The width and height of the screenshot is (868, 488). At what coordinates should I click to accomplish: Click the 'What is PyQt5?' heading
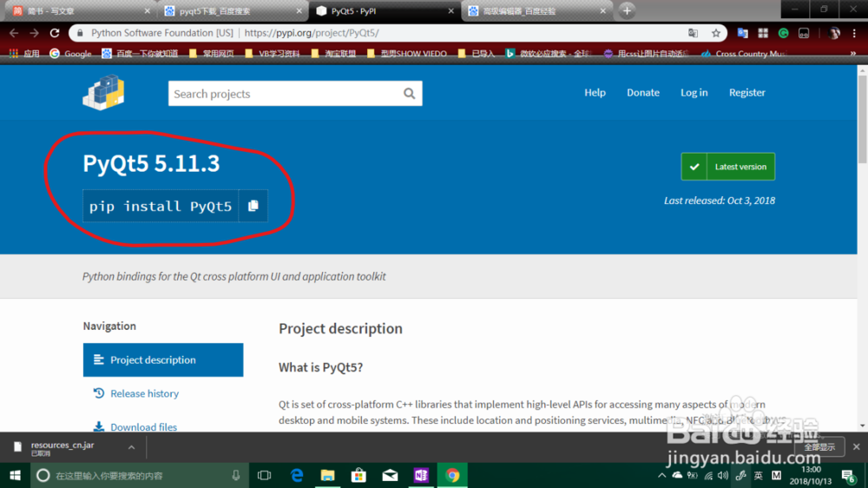[x=320, y=367]
